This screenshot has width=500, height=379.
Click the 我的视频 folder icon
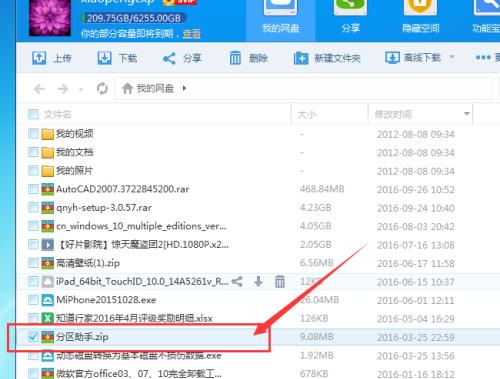pyautogui.click(x=47, y=134)
